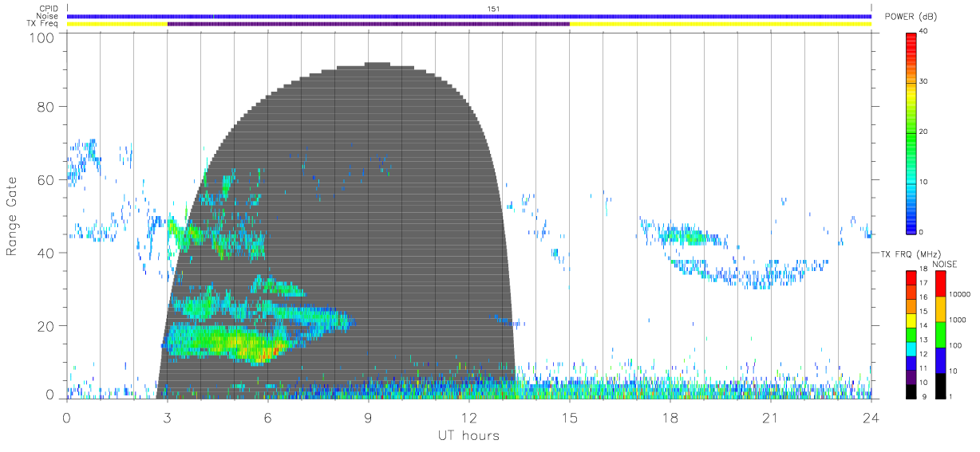
Task: Click UT hours tick label 12
Action: [x=469, y=417]
